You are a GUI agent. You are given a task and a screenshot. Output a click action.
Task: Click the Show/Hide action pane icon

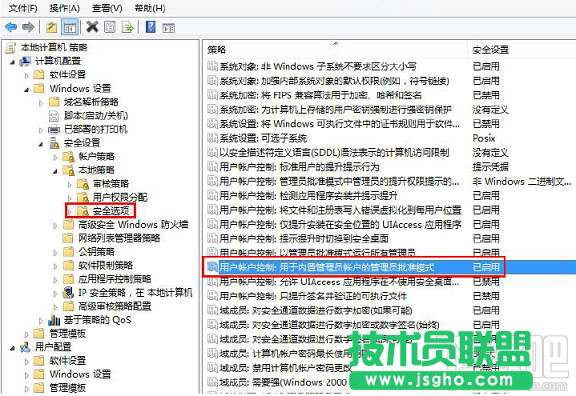169,28
